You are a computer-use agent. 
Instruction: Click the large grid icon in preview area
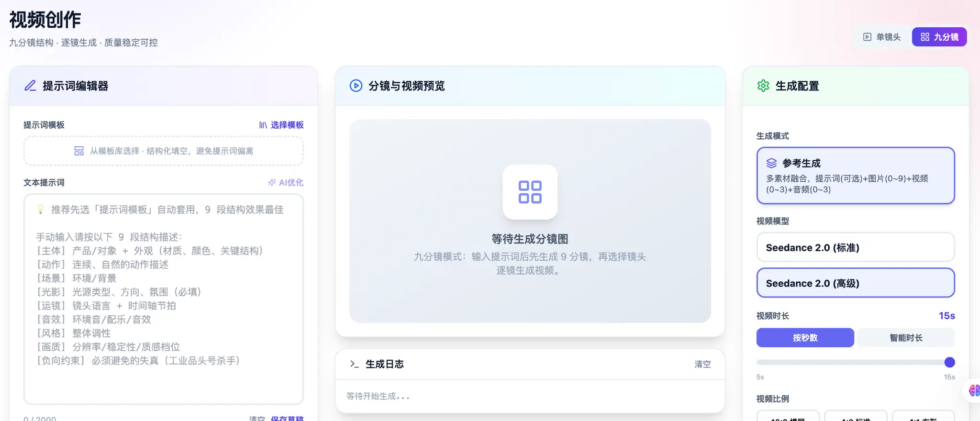pyautogui.click(x=530, y=192)
